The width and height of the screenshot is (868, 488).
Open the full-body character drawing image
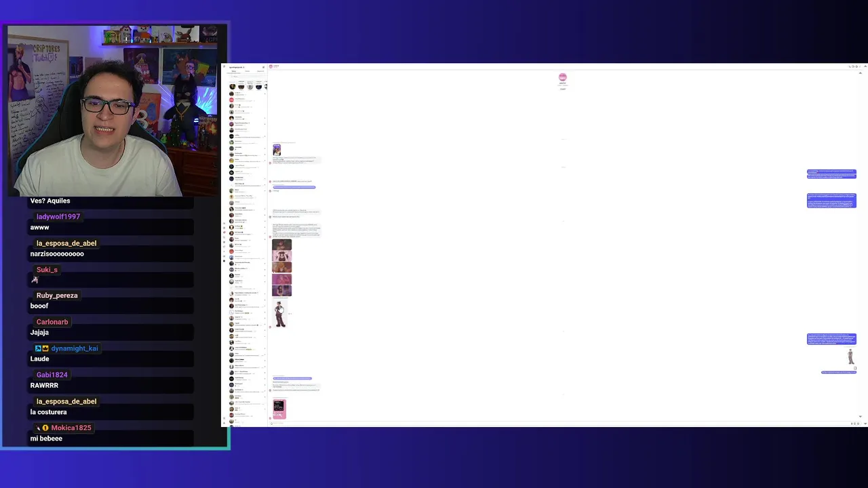(x=280, y=314)
